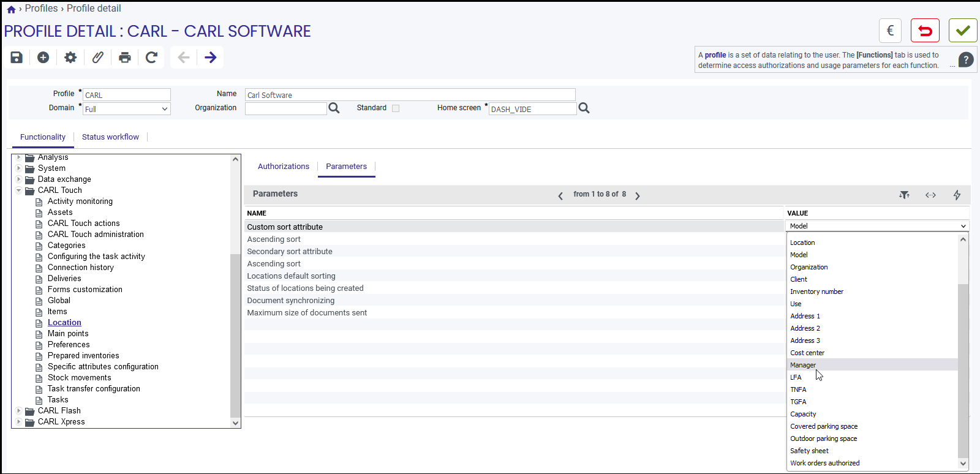Viewport: 980px width, 474px height.
Task: Collapse the CARL Touch tree folder
Action: click(x=19, y=190)
